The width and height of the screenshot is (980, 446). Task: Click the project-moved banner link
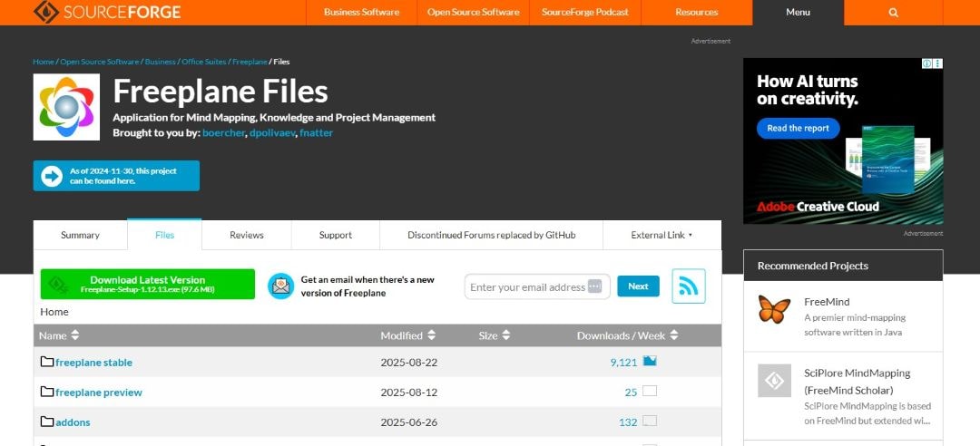[116, 176]
